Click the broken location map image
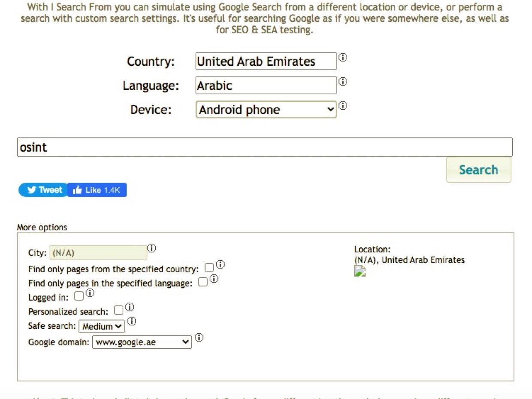 pyautogui.click(x=360, y=271)
